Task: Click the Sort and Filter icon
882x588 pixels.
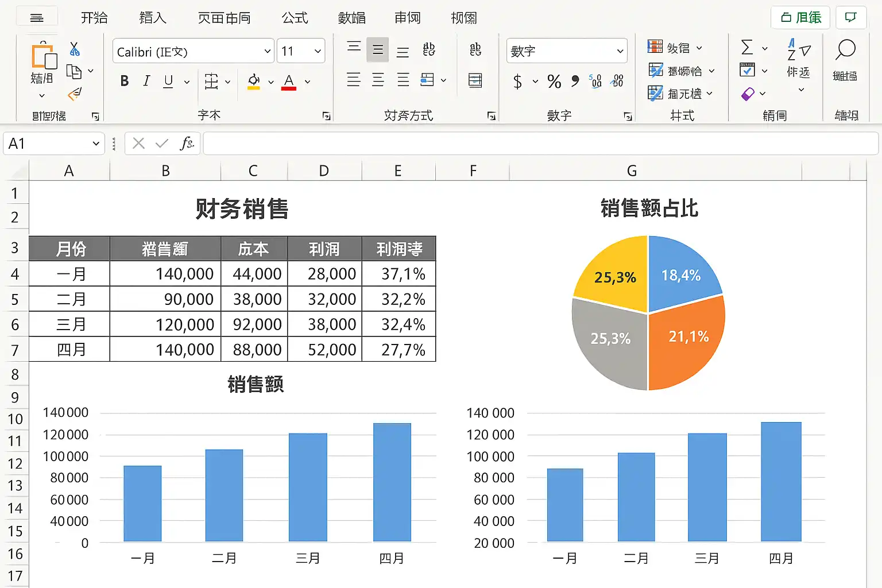Action: tap(798, 51)
